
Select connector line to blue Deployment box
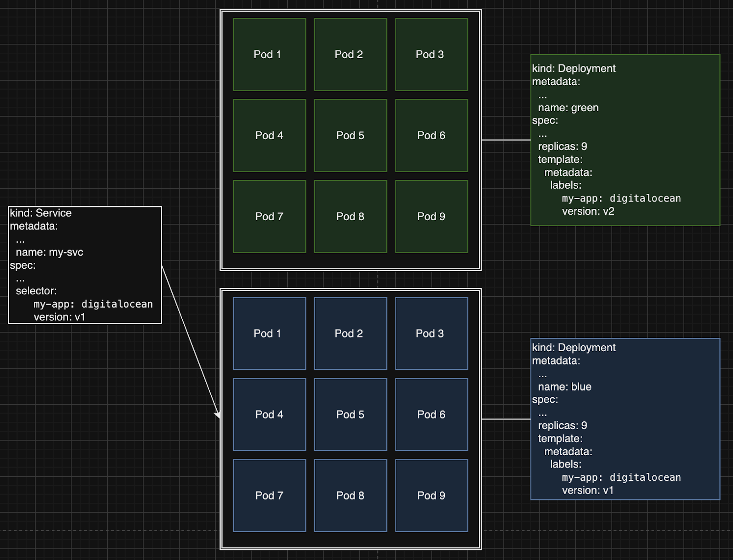coord(506,419)
